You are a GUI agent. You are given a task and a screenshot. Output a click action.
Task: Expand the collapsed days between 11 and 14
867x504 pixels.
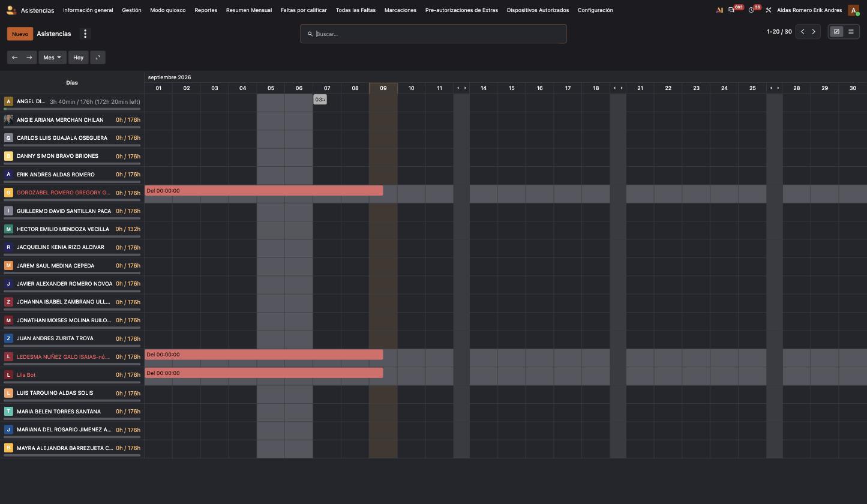461,88
